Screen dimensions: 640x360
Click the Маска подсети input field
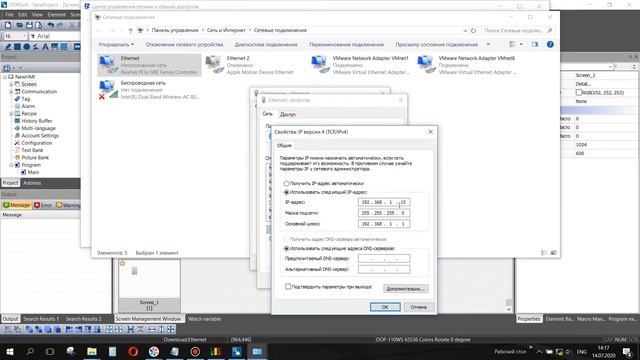tap(384, 213)
